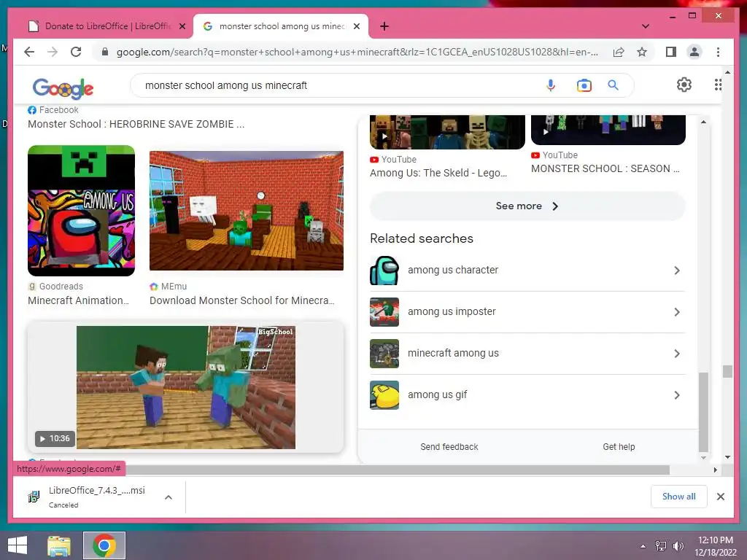747x560 pixels.
Task: Click the minecraft among us thumbnail
Action: tap(384, 354)
